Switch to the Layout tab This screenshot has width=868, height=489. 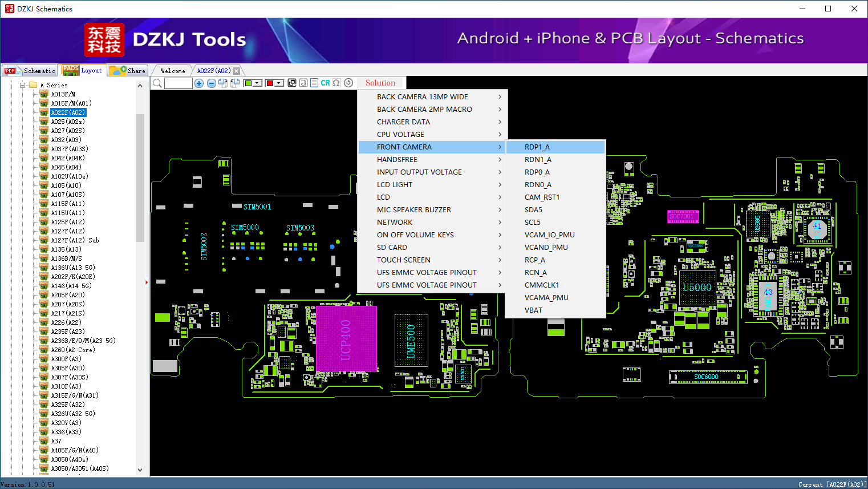(83, 70)
